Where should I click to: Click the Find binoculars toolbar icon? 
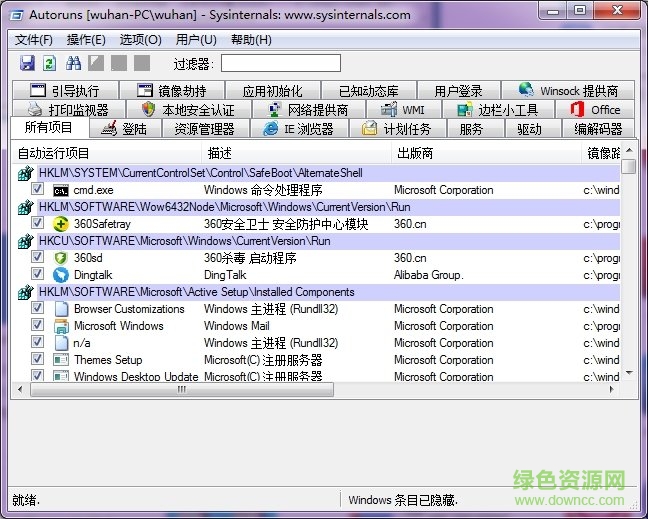tap(73, 63)
